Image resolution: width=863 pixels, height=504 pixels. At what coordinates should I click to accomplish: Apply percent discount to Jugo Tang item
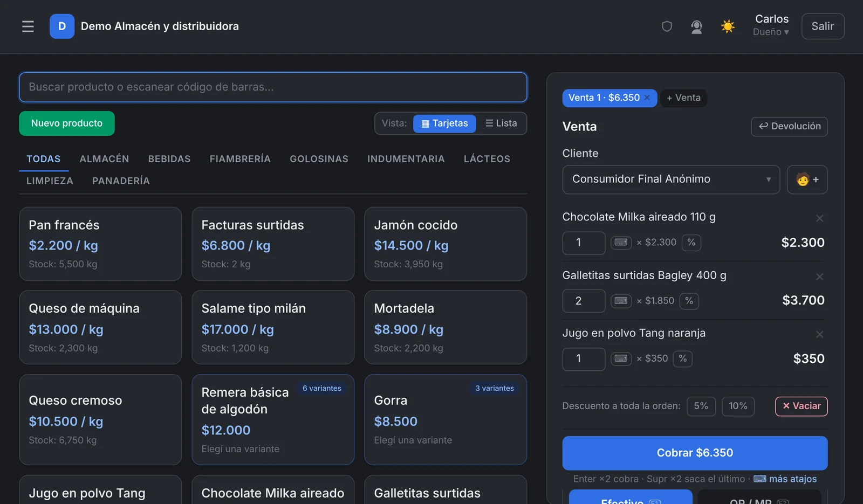pyautogui.click(x=682, y=359)
